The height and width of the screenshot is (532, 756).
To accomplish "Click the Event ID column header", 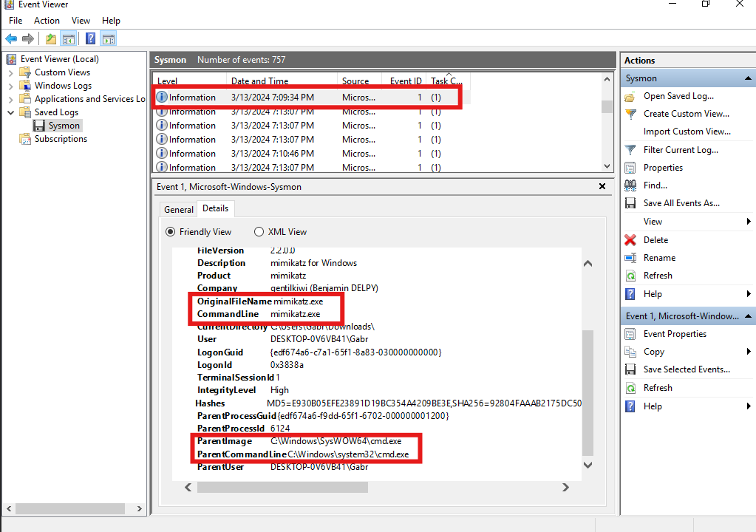I will pyautogui.click(x=406, y=81).
